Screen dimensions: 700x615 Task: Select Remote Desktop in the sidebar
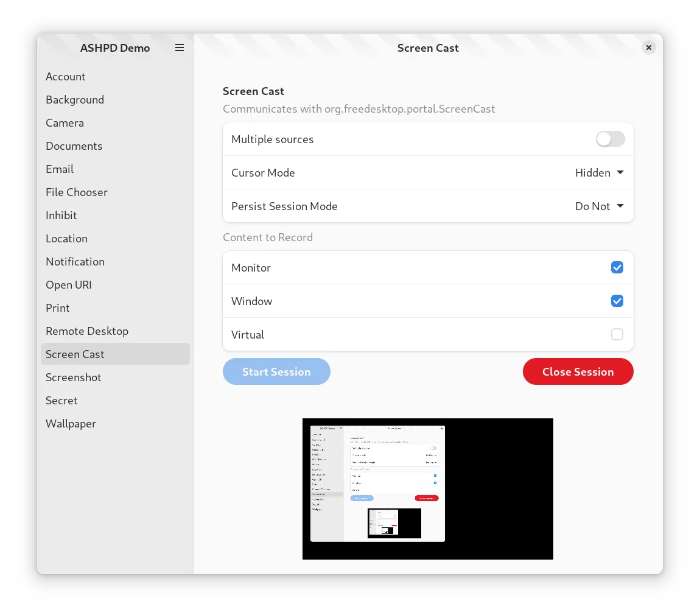pos(87,331)
